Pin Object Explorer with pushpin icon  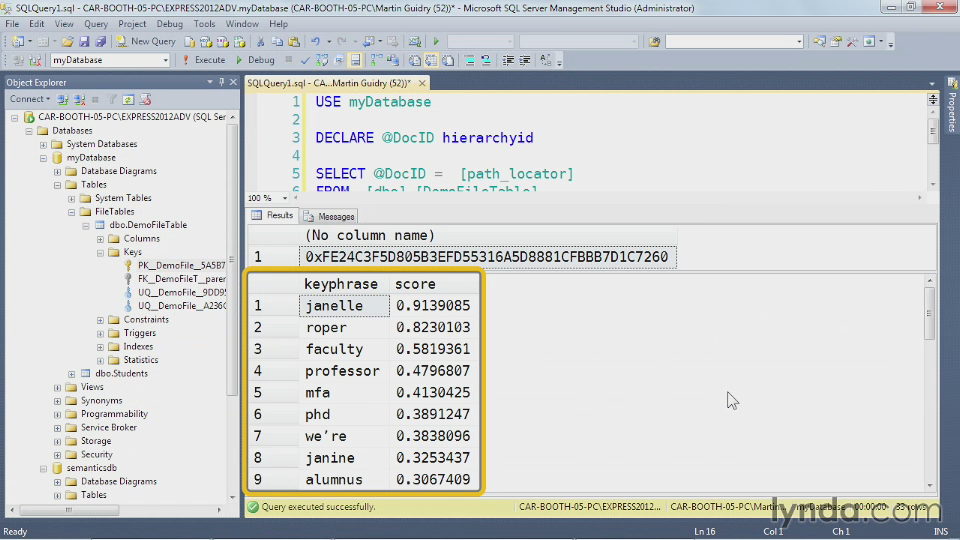pos(222,82)
